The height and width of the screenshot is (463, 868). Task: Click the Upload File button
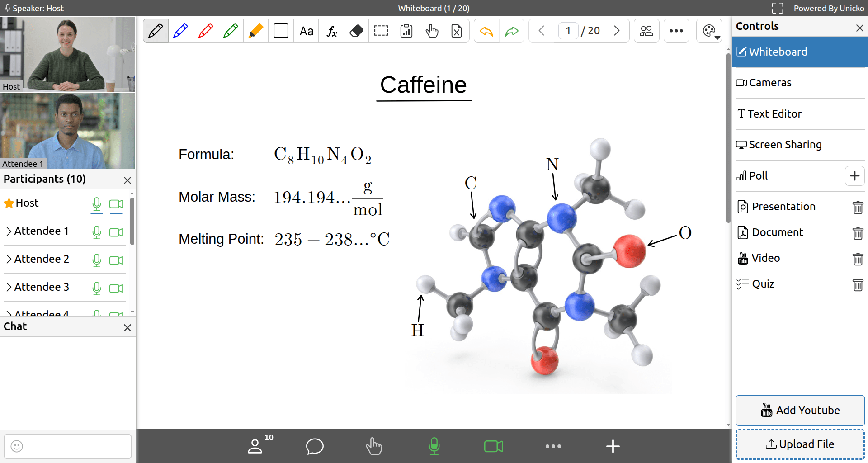800,444
